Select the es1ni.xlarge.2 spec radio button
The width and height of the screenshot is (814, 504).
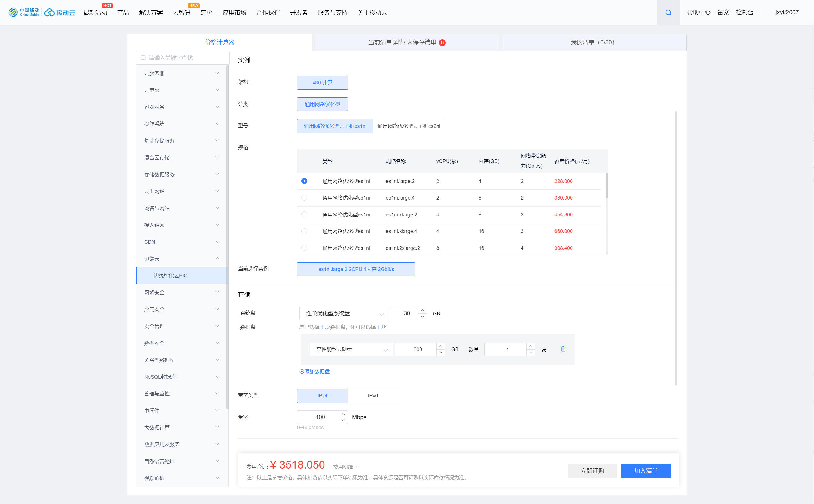[304, 214]
